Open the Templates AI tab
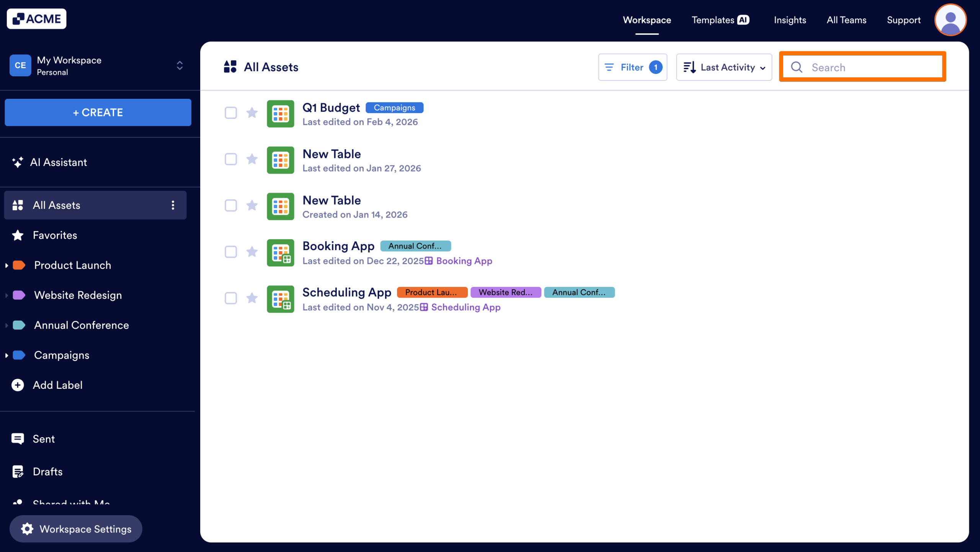The width and height of the screenshot is (980, 552). (720, 20)
